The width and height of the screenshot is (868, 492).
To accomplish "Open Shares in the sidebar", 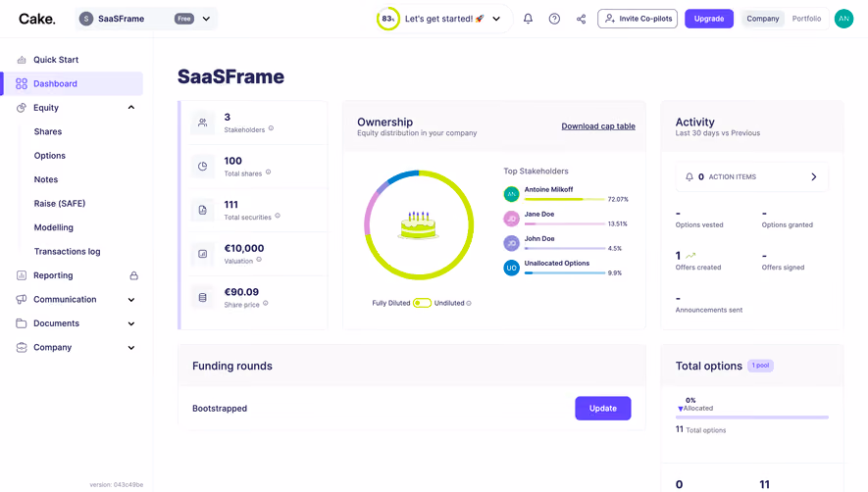I will [x=48, y=131].
